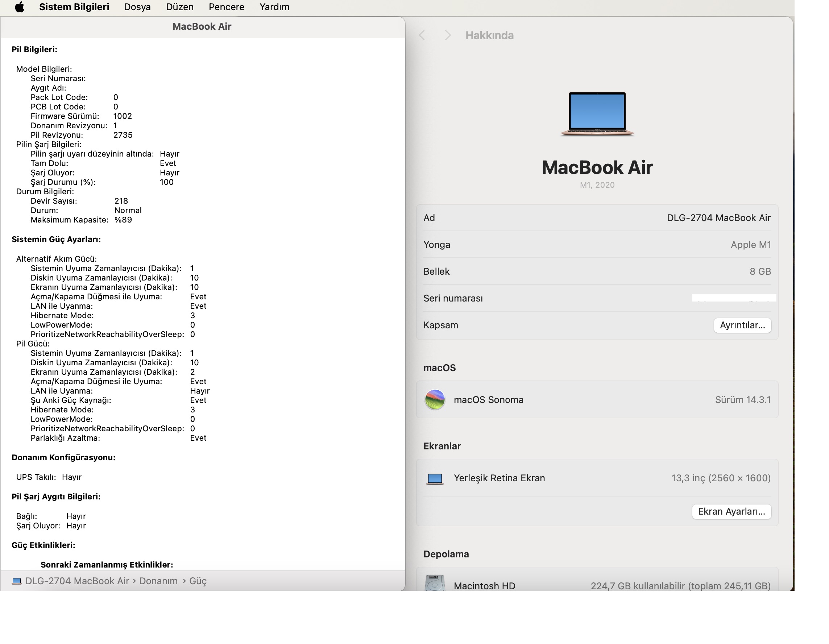Click the macOS Sonoma icon
This screenshot has width=829, height=644.
(435, 400)
